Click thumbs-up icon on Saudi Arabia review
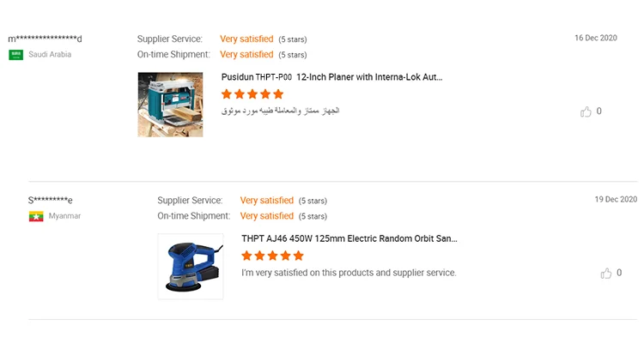Screen dimensions: 644x343 (x=586, y=111)
